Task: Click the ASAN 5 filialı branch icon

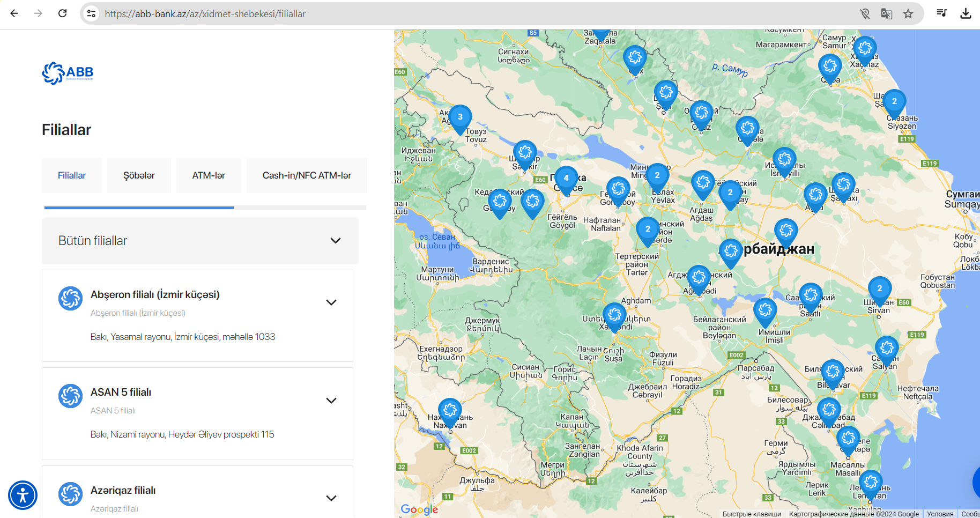Action: coord(70,396)
